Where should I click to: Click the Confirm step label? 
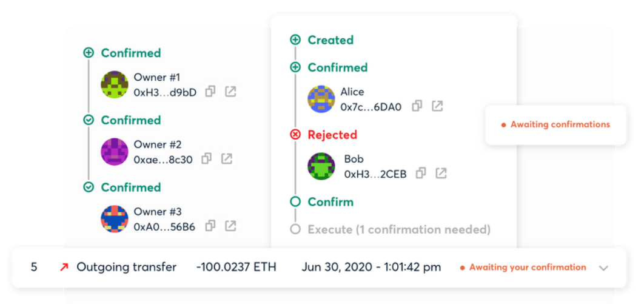click(x=330, y=201)
